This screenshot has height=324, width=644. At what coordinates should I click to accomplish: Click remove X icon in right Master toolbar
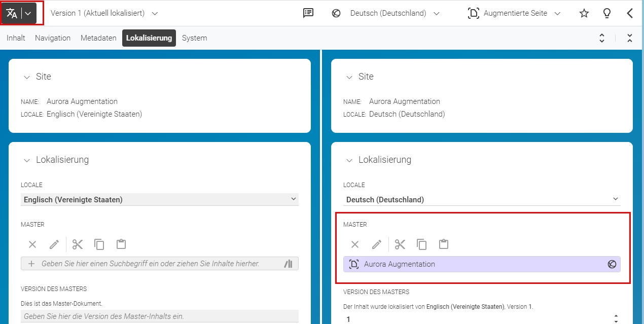coord(355,244)
